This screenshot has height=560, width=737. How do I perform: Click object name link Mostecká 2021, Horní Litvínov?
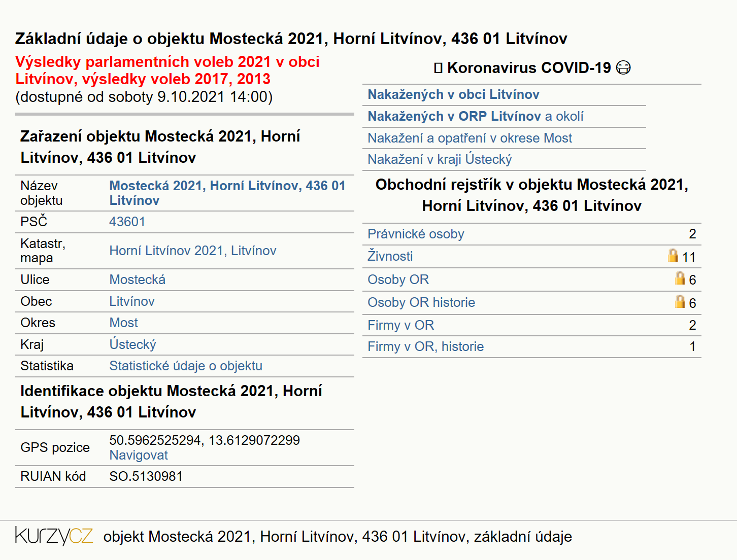tap(227, 193)
